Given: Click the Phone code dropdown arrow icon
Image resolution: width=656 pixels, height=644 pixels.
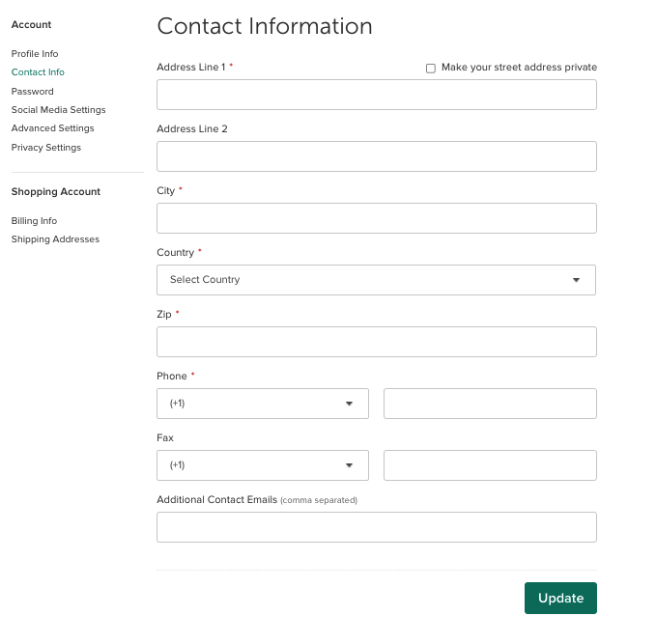Looking at the screenshot, I should [x=349, y=404].
